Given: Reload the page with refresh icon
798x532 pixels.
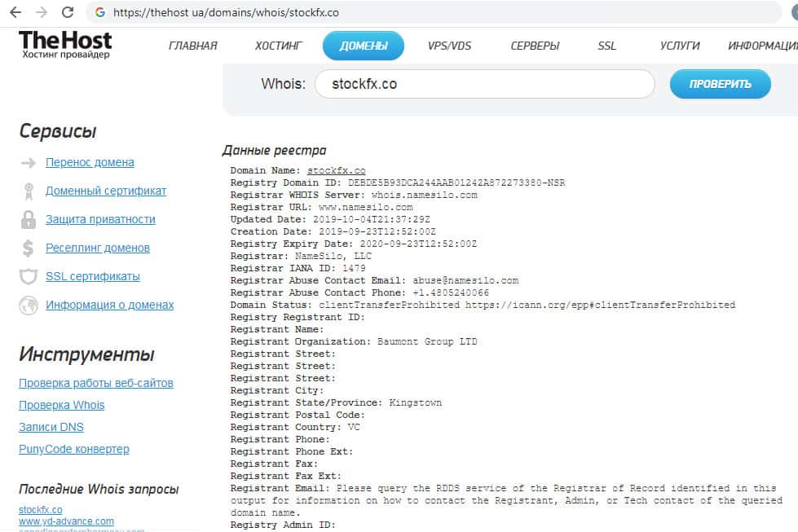Looking at the screenshot, I should pyautogui.click(x=68, y=12).
